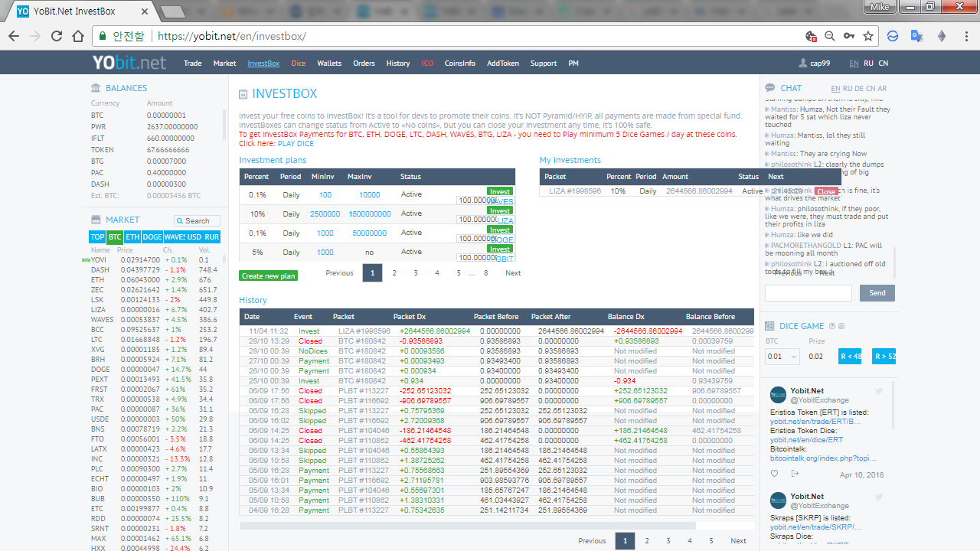Click the YObit.net logo
Viewport: 980px width, 551px height.
129,63
